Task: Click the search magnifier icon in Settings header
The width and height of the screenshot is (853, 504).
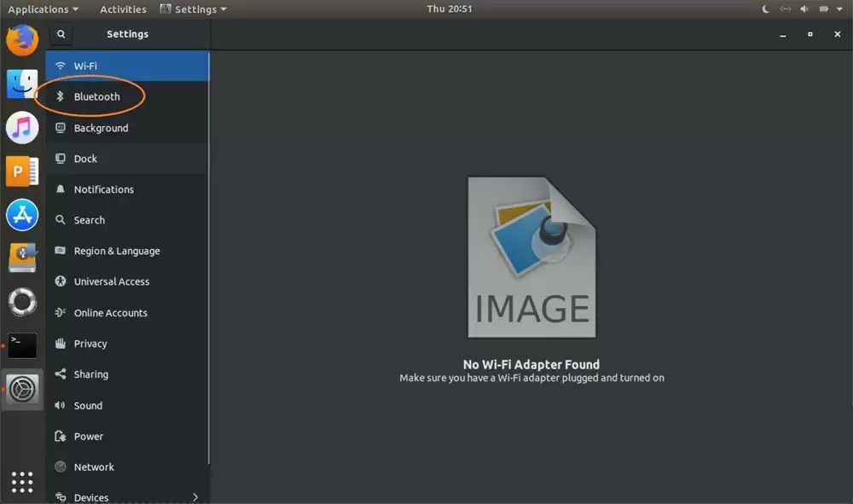Action: 61,34
